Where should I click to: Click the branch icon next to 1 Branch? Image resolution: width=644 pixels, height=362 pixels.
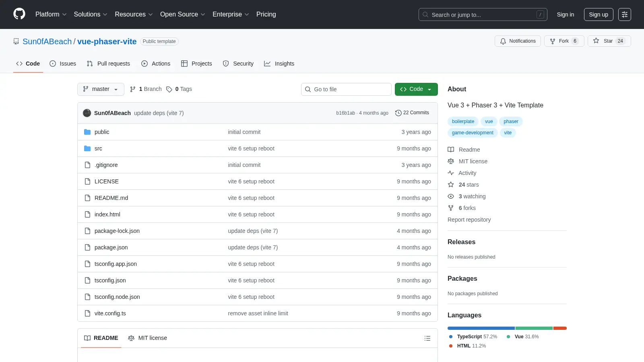click(x=133, y=89)
